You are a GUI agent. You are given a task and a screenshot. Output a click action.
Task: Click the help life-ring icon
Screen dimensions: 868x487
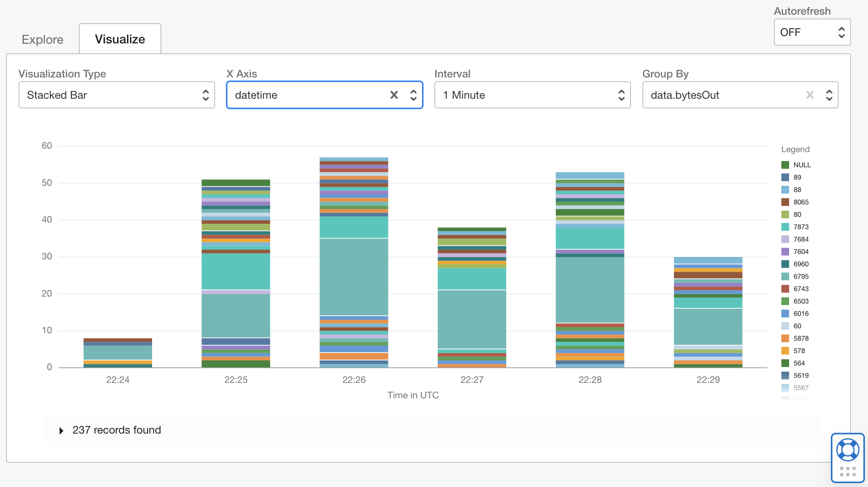click(x=847, y=450)
